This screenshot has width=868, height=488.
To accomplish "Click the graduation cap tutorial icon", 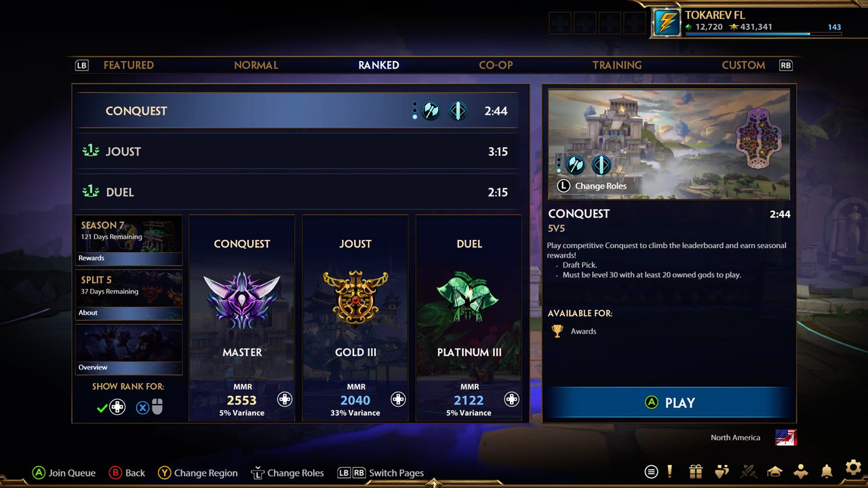I will click(774, 472).
